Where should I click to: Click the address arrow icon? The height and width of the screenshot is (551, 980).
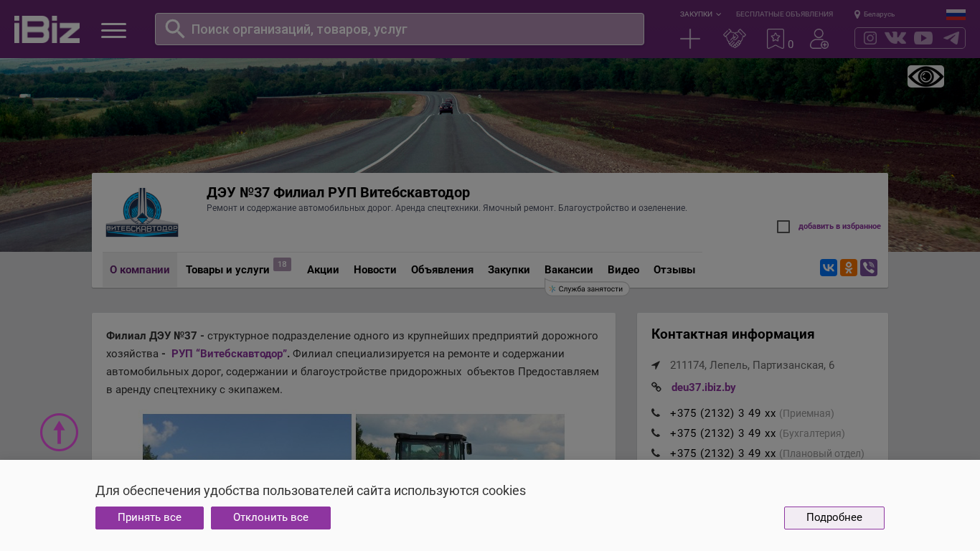click(x=656, y=365)
